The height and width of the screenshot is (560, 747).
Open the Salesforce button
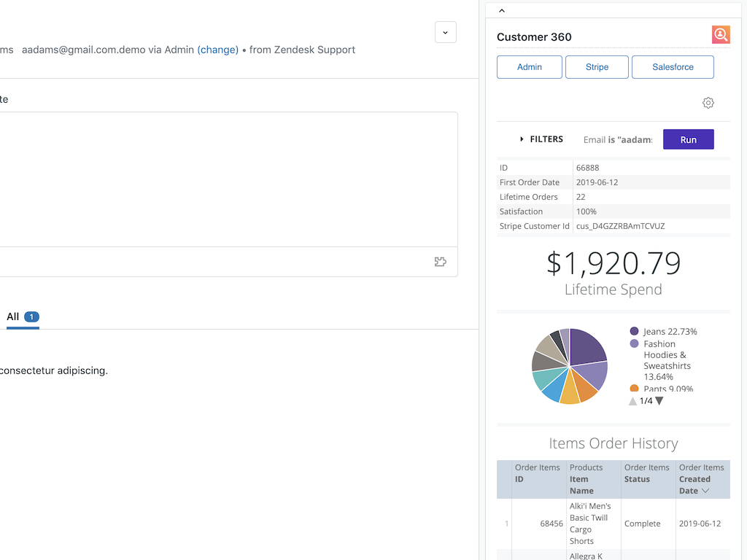[x=673, y=67]
